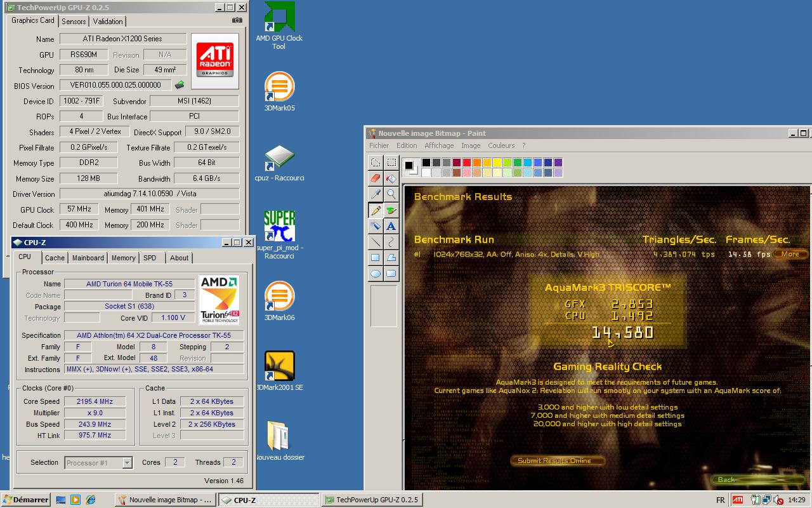Launch Internet Explorer from quick launch

coord(90,500)
